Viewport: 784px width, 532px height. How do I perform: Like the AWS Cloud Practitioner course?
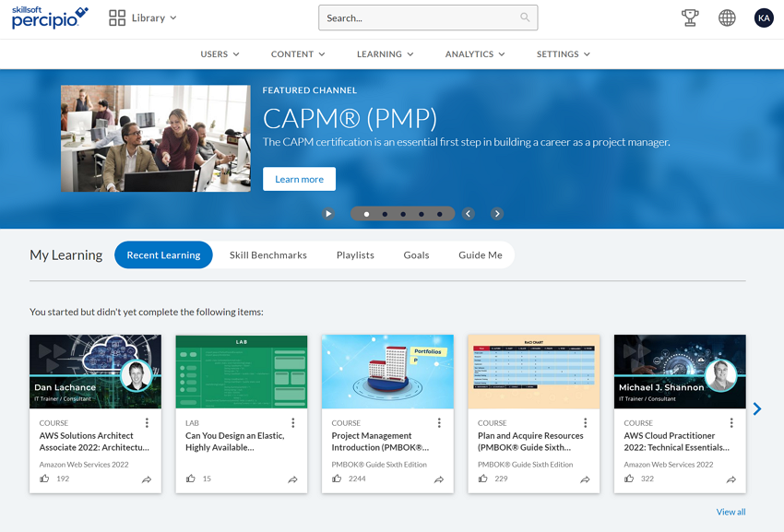point(629,479)
